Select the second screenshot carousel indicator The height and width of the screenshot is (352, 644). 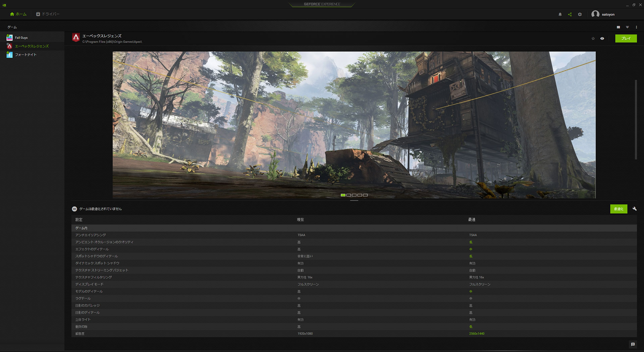pos(348,195)
